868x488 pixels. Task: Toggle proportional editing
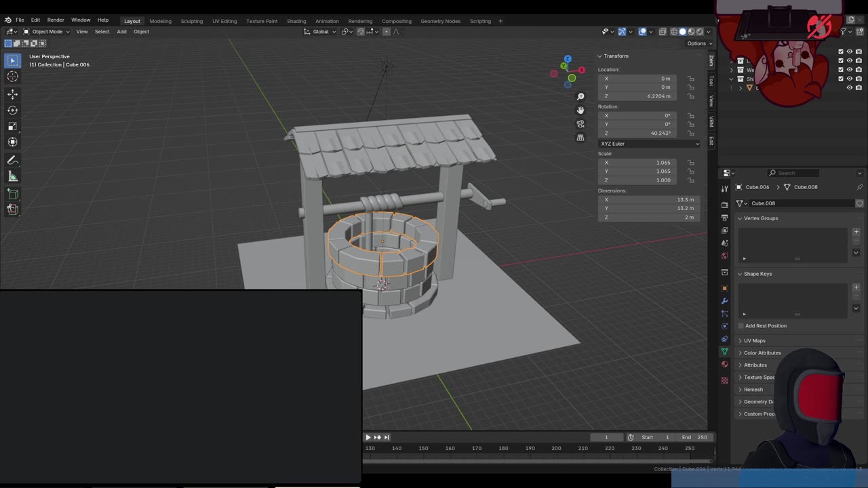pyautogui.click(x=387, y=31)
